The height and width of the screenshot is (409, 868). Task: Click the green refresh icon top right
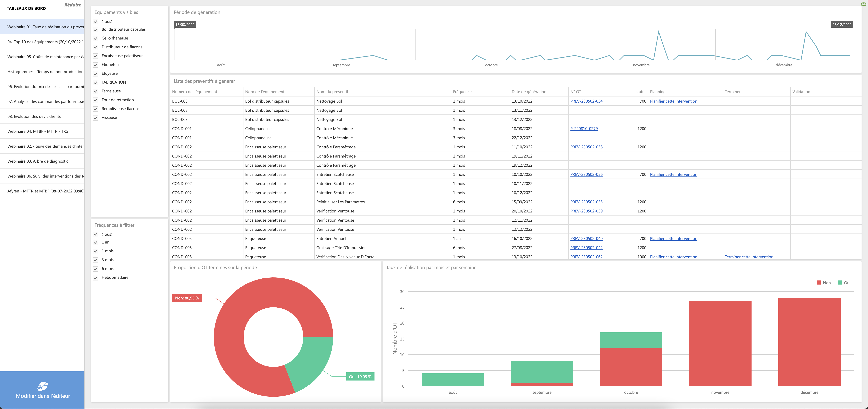pos(863,4)
